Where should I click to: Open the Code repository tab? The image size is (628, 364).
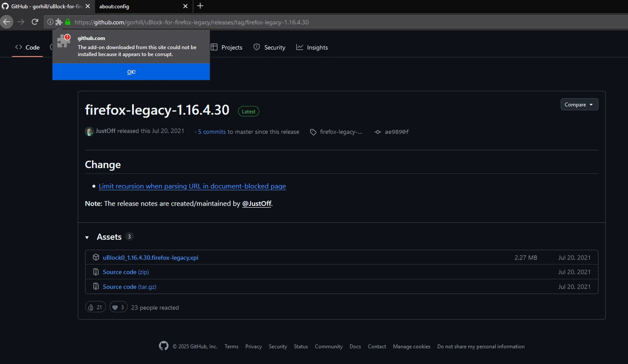pos(27,47)
